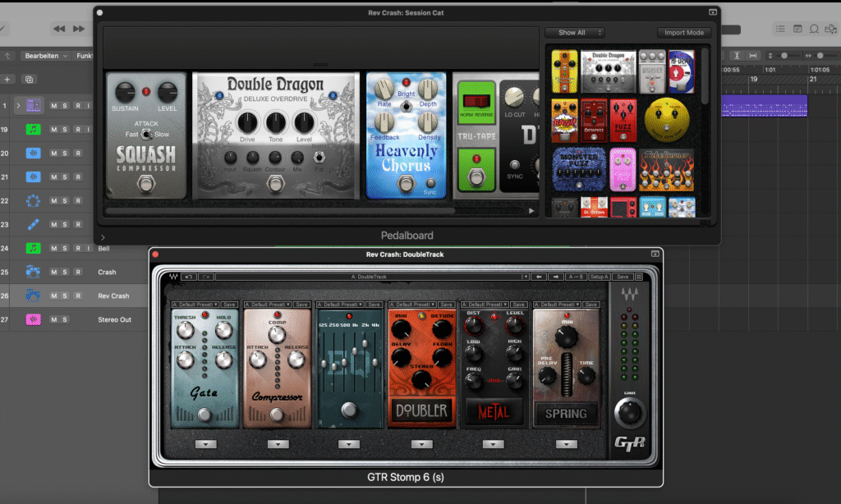Open the loop browser icon
The image size is (841, 504).
(x=814, y=29)
